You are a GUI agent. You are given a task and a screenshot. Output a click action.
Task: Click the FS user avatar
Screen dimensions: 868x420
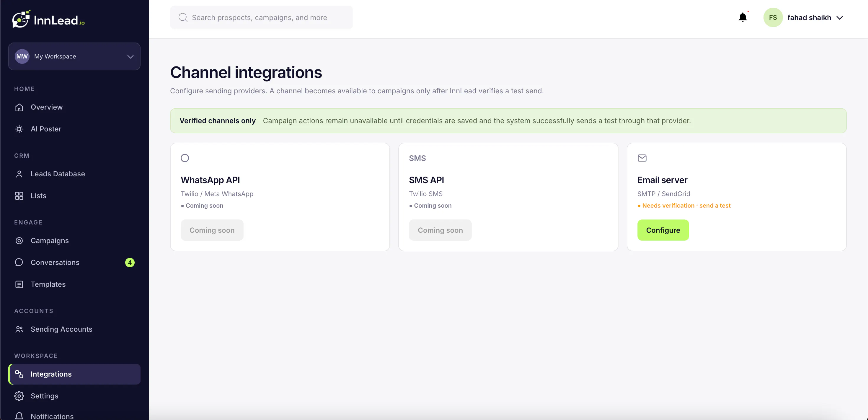coord(773,17)
